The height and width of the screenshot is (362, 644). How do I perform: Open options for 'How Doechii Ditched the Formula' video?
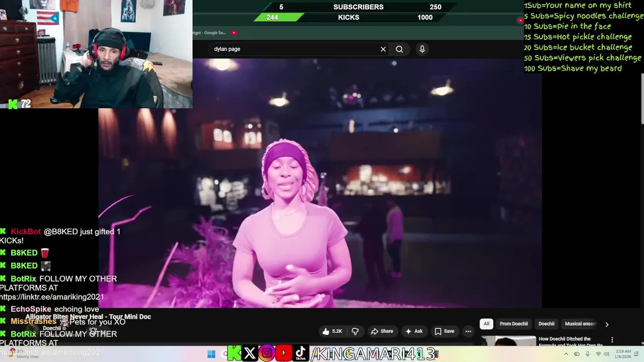pyautogui.click(x=612, y=340)
